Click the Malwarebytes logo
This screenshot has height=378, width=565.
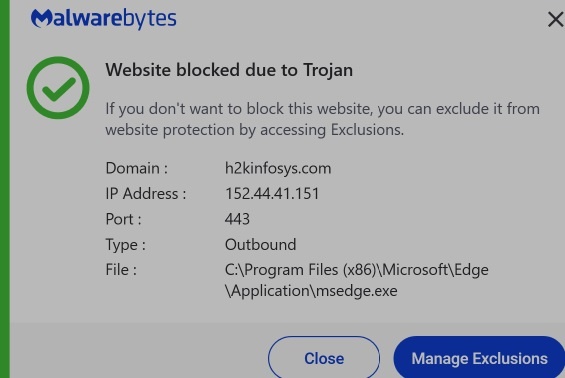(x=103, y=18)
